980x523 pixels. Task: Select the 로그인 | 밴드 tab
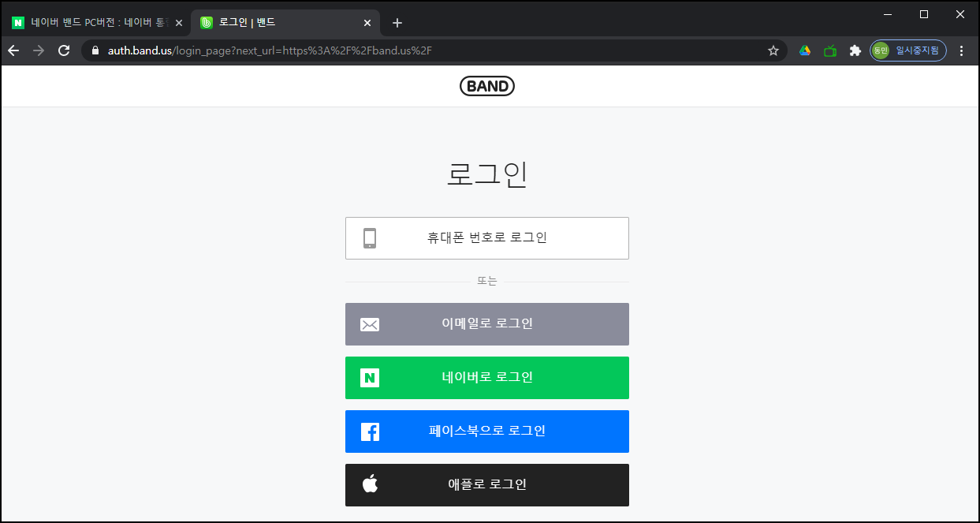click(x=286, y=23)
